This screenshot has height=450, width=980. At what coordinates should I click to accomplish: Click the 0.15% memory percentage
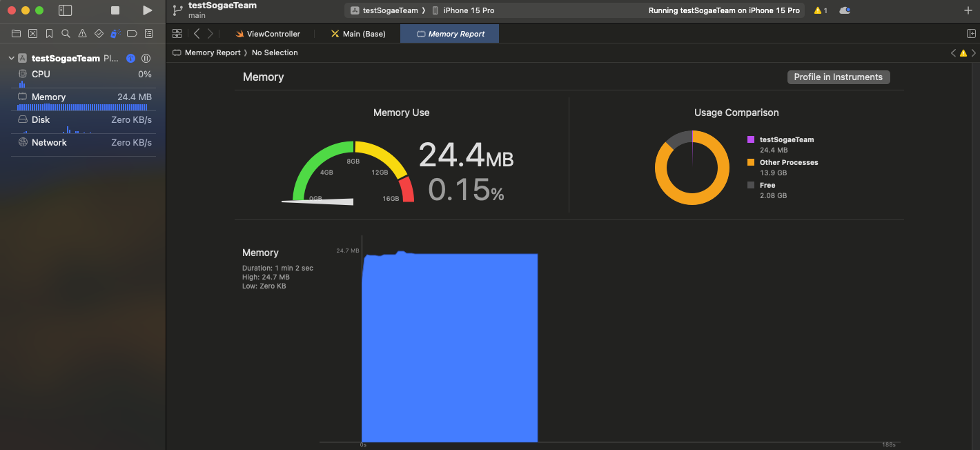(x=466, y=189)
